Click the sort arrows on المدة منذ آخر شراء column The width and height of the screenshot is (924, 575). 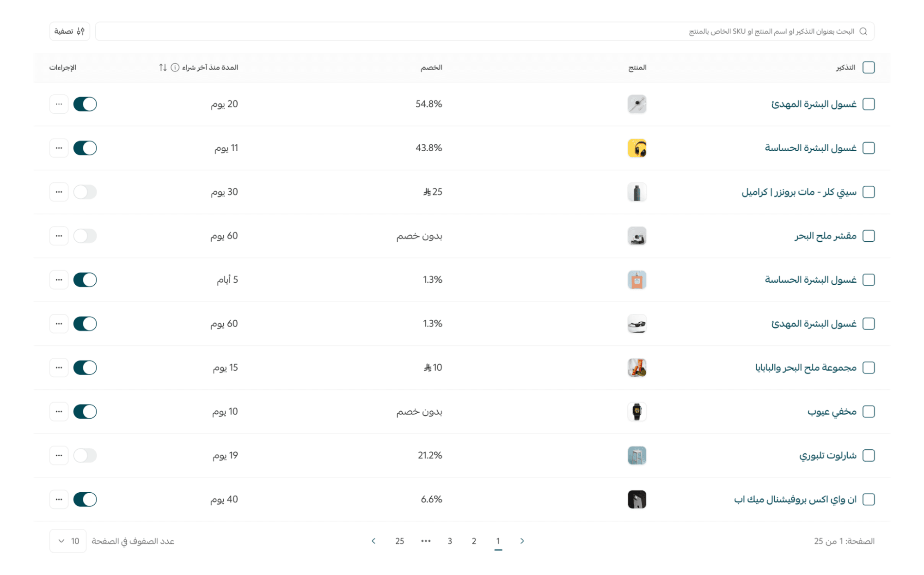(x=163, y=67)
